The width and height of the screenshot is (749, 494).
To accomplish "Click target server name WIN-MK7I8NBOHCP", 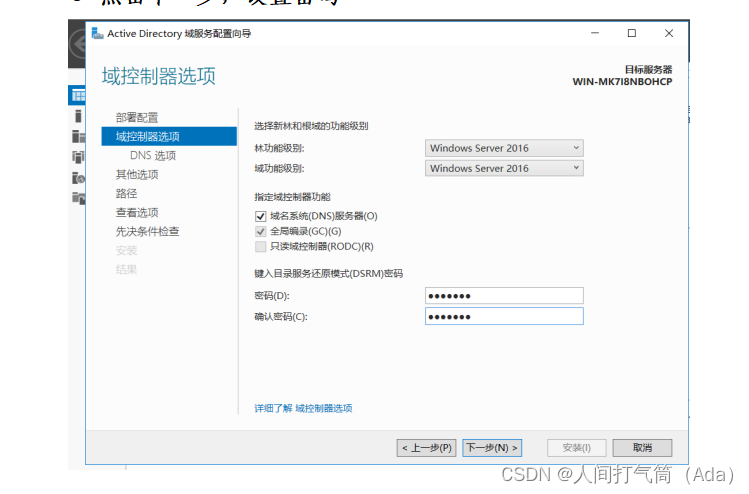I will 622,82.
